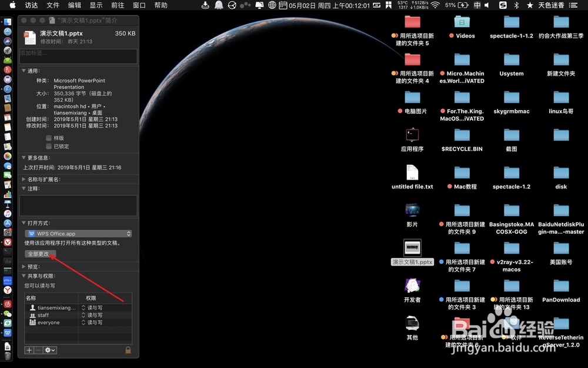Collapse the 打开方式 section
This screenshot has width=588, height=368.
point(24,223)
